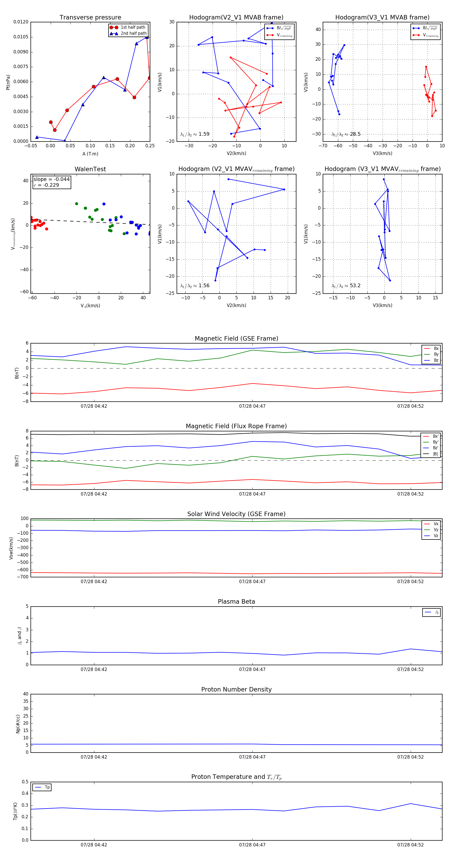Click '07/28 04:47' tick under GSE magnetic field plot
Screen dimensions: 473x868
point(252,406)
